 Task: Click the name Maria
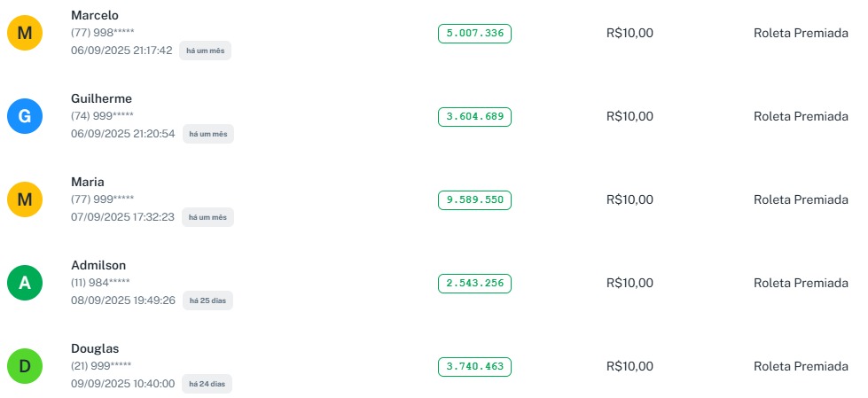point(88,182)
